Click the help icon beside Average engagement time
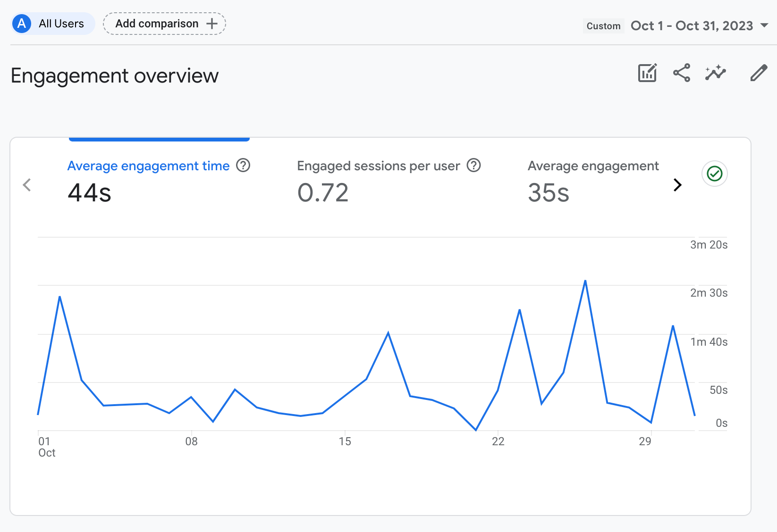Viewport: 777px width, 532px height. tap(243, 166)
